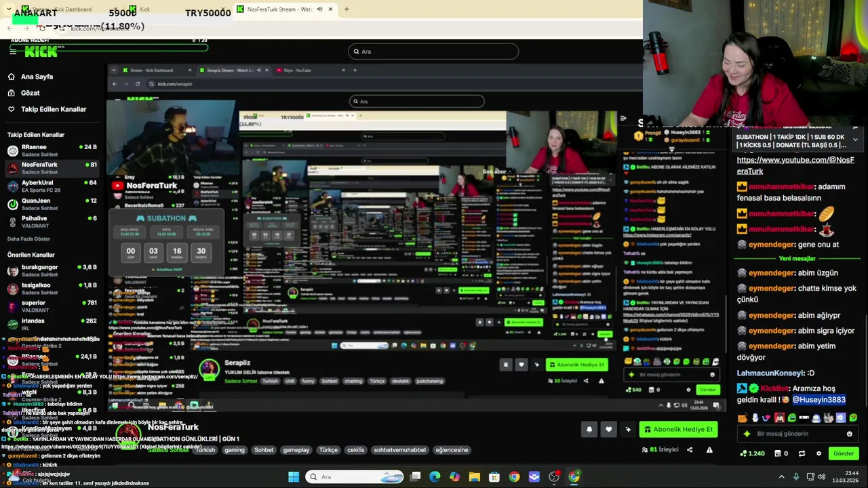This screenshot has width=868, height=488.
Task: Click Abonelik Hediye Et button
Action: 678,429
